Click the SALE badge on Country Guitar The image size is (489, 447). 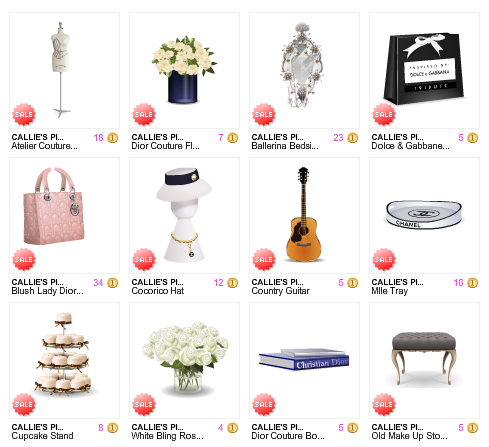tap(264, 259)
